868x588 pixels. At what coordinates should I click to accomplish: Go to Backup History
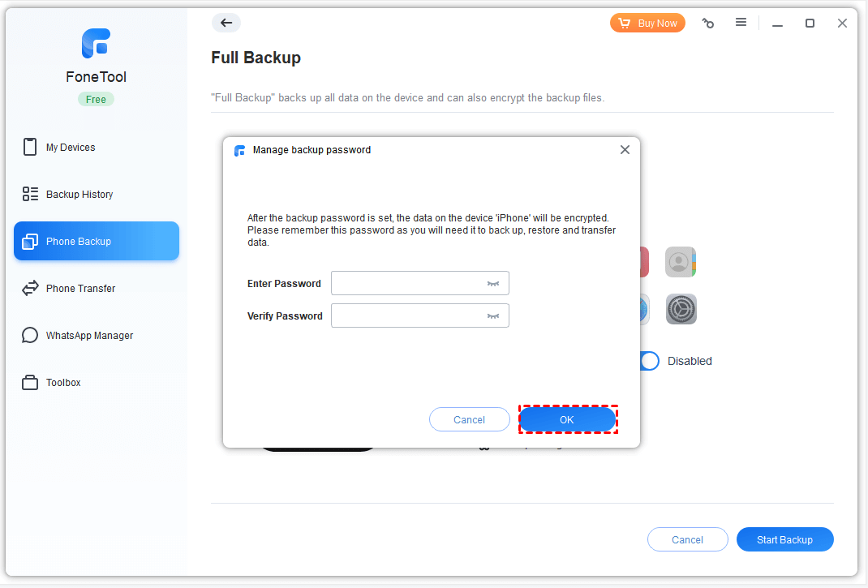(79, 195)
